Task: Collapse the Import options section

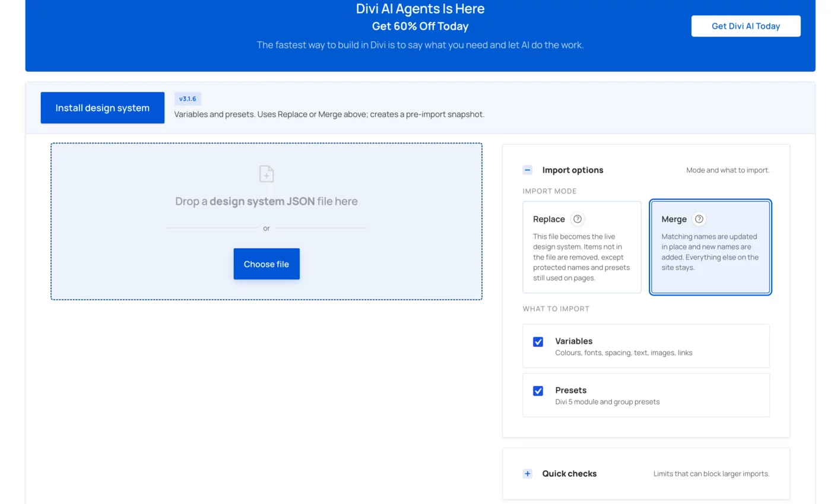Action: pyautogui.click(x=528, y=170)
